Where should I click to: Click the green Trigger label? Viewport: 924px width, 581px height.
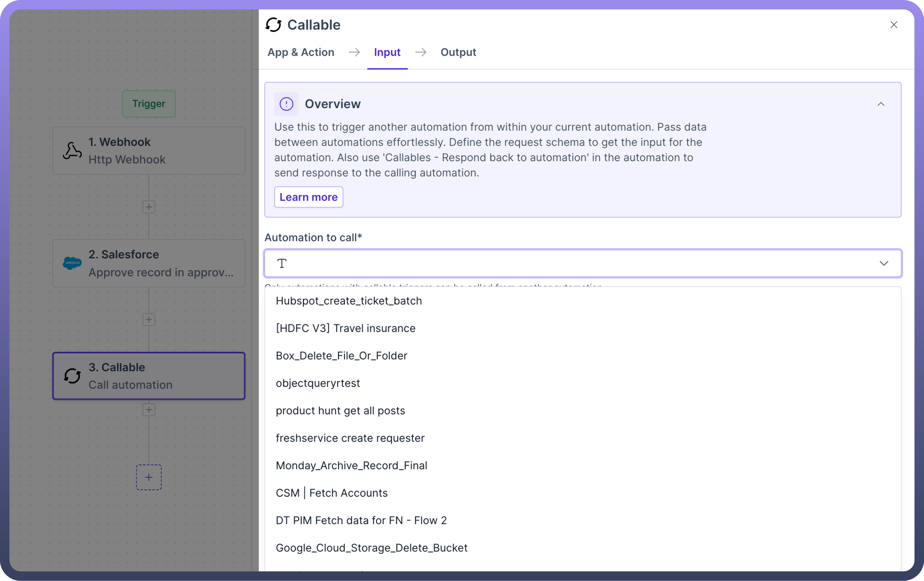[x=149, y=104]
